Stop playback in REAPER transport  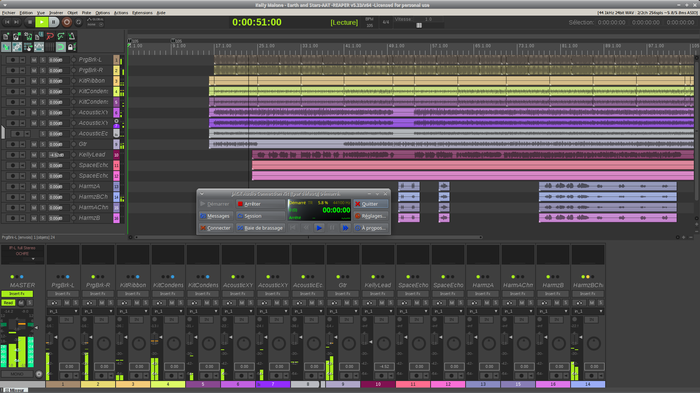pyautogui.click(x=29, y=22)
